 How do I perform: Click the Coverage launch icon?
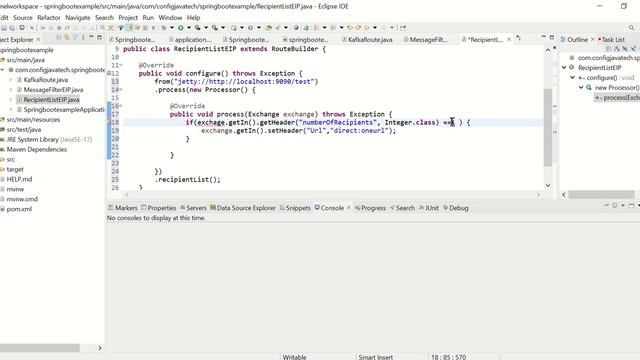198,28
